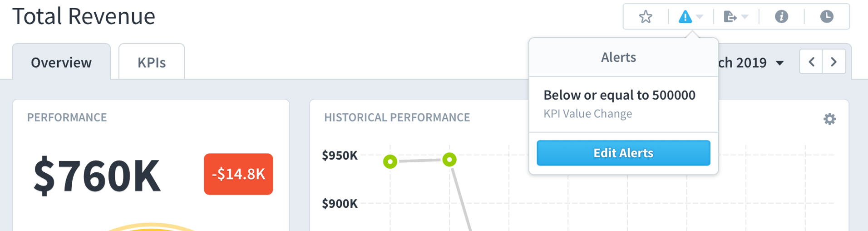Open the export share icon

pos(730,17)
